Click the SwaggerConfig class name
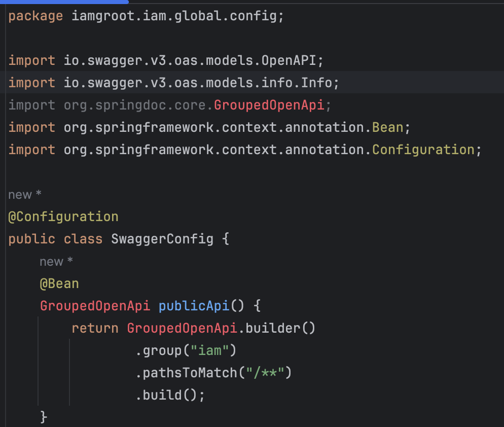This screenshot has height=427, width=504. pyautogui.click(x=162, y=239)
